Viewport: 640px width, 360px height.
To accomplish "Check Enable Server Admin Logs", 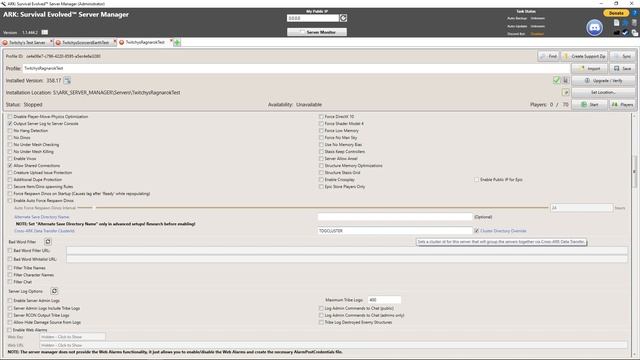I will (x=10, y=300).
